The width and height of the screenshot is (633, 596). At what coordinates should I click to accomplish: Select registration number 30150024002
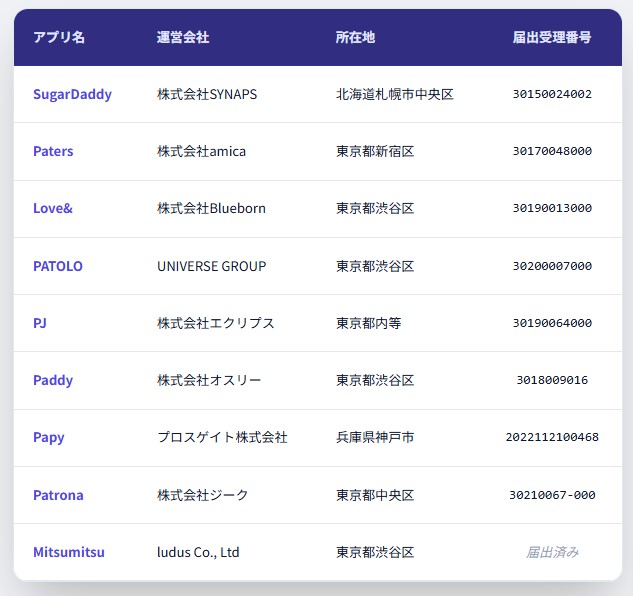pyautogui.click(x=552, y=94)
